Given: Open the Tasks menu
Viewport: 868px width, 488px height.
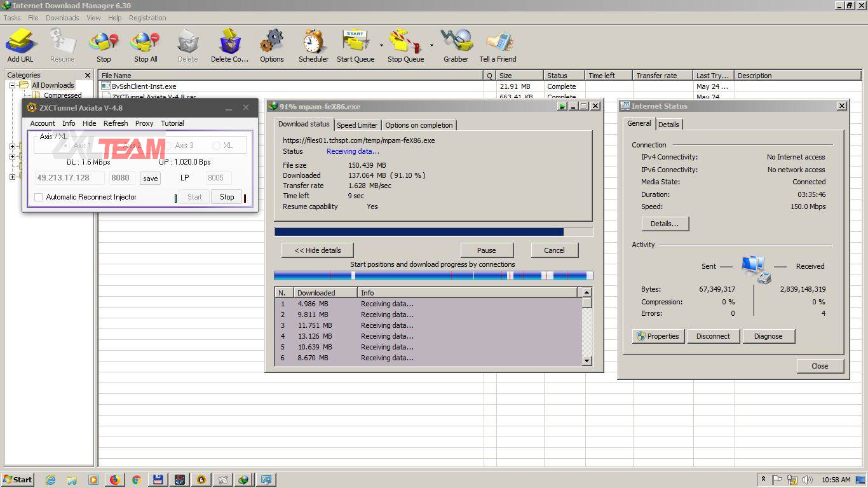Looking at the screenshot, I should point(12,18).
